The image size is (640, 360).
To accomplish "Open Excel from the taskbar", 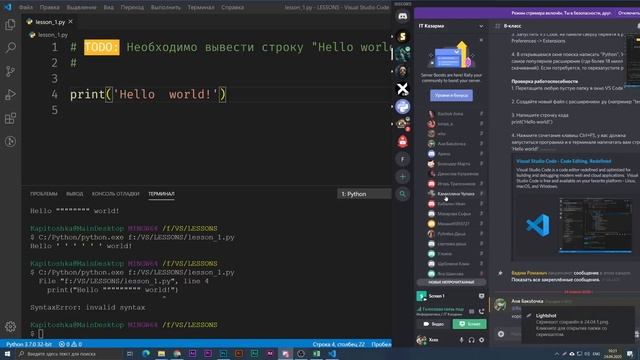I will pyautogui.click(x=316, y=354).
